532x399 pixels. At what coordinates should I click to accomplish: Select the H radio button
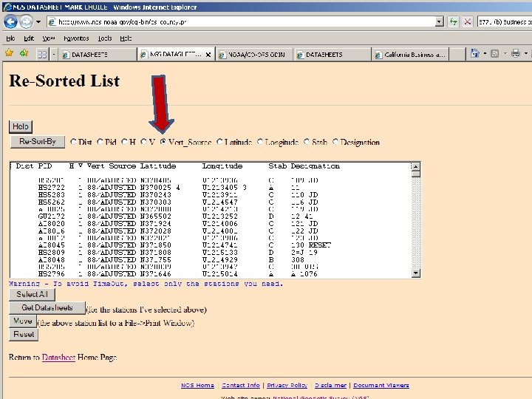pyautogui.click(x=124, y=142)
